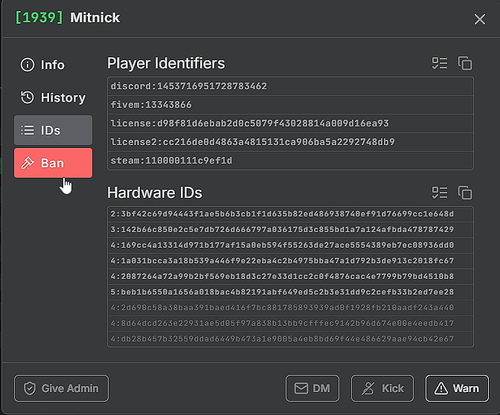
Task: Click the Kick person icon
Action: [368, 388]
